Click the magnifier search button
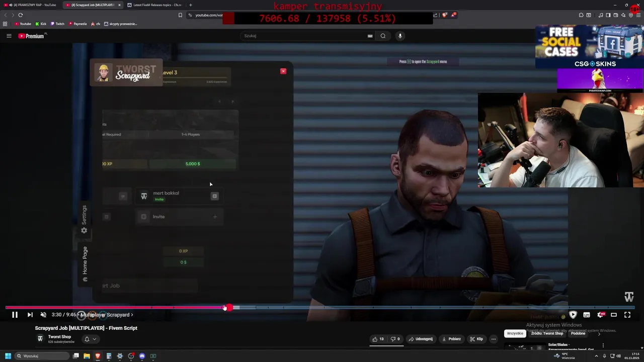 point(383,36)
